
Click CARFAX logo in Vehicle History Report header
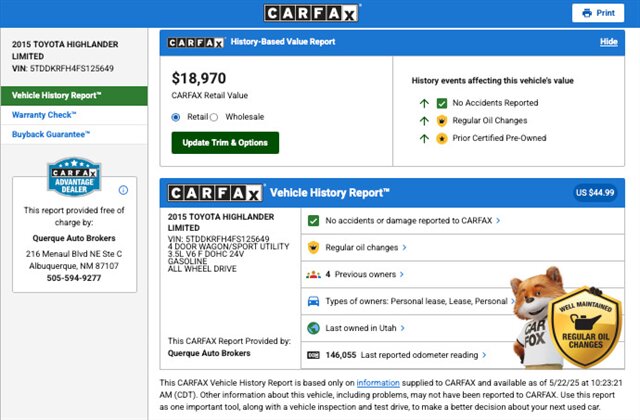click(x=216, y=193)
